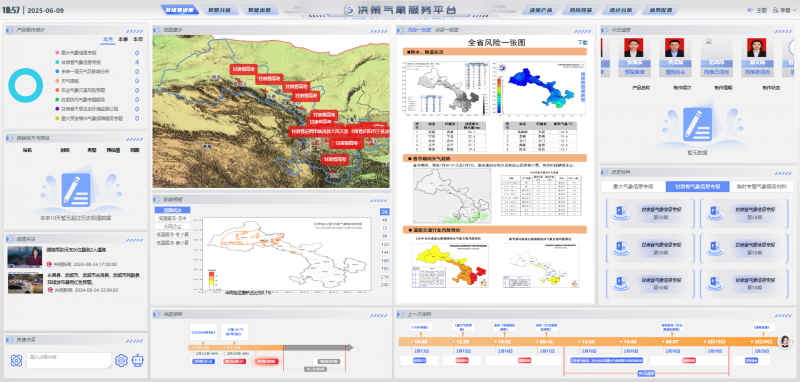Expand the 风险预警 top navigation menu
This screenshot has height=382, width=800.
pyautogui.click(x=582, y=10)
